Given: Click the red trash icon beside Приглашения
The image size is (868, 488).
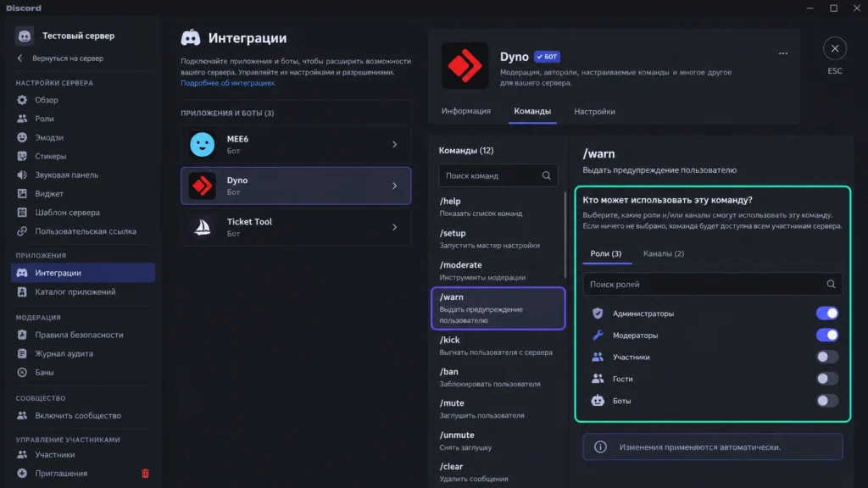Looking at the screenshot, I should (x=145, y=474).
